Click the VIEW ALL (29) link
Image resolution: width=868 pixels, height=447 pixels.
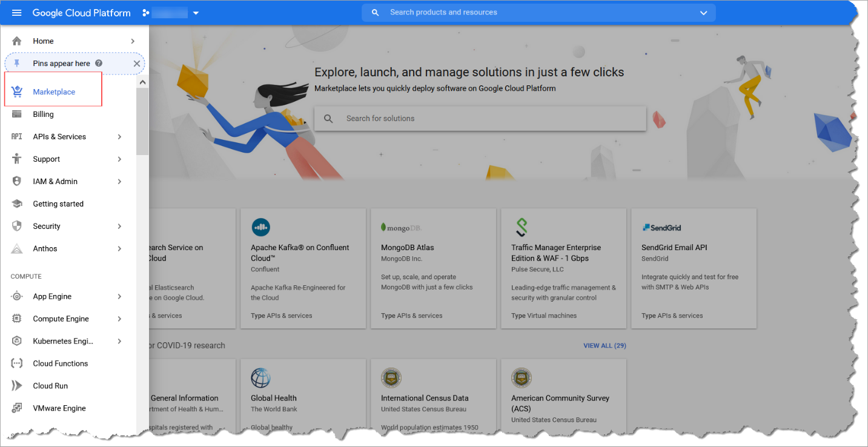(605, 346)
